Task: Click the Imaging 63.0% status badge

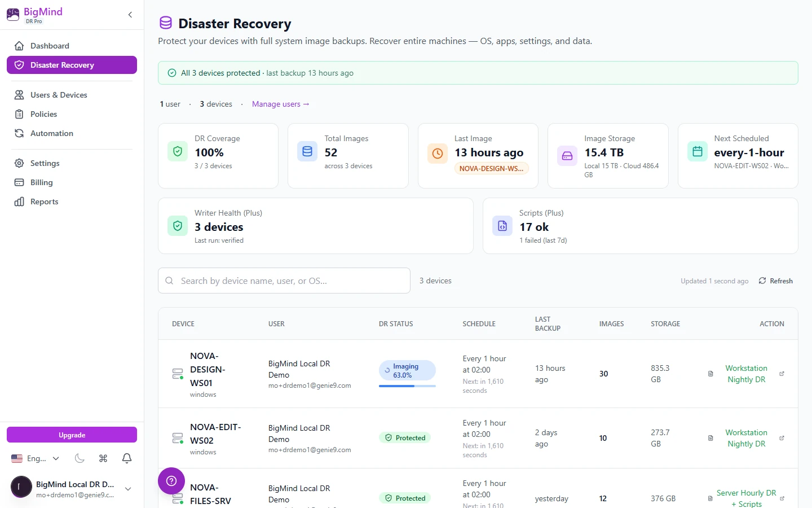Action: pos(407,370)
